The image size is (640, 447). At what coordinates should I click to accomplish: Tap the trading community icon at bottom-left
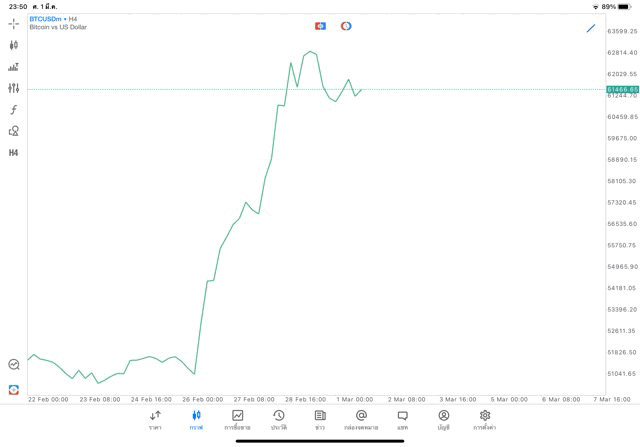(14, 389)
